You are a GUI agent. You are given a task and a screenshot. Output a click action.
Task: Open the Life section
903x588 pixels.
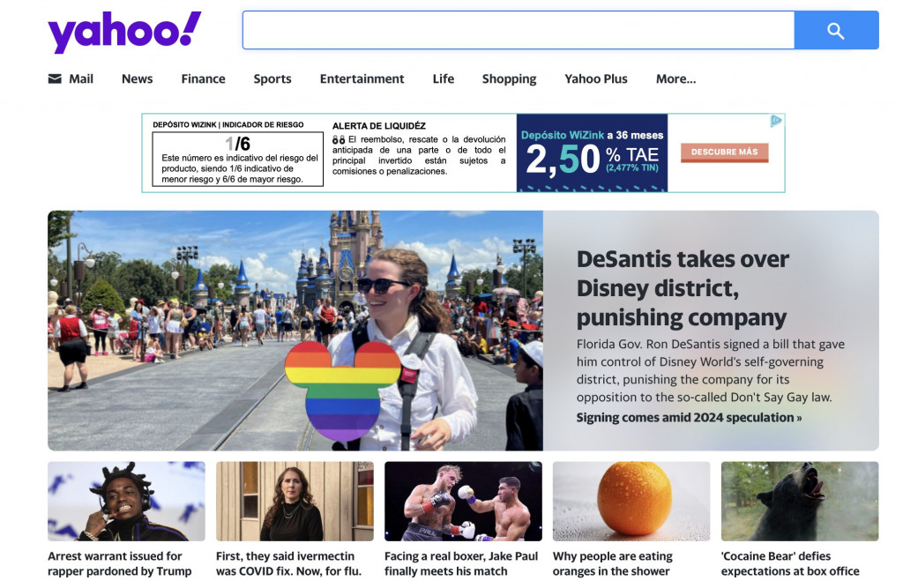click(x=443, y=78)
